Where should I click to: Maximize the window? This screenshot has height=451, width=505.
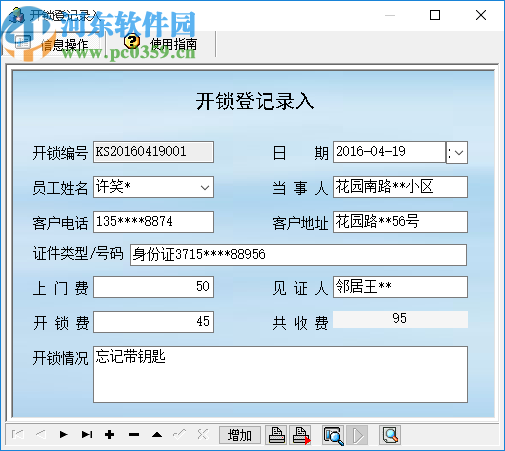tap(435, 15)
